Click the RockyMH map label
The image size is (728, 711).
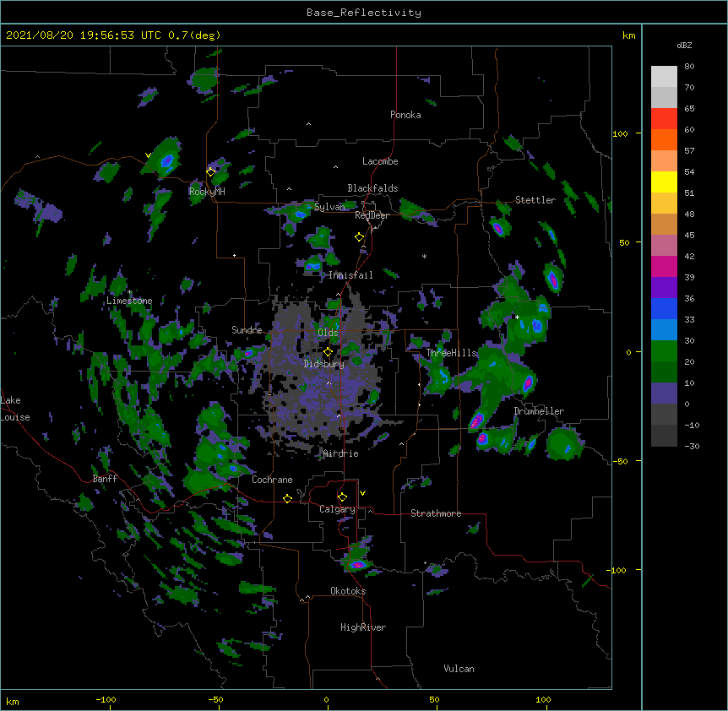[x=207, y=191]
